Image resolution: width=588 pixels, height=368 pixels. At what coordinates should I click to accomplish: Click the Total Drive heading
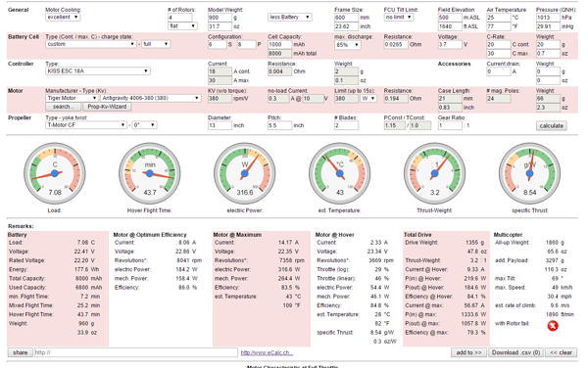[417, 235]
